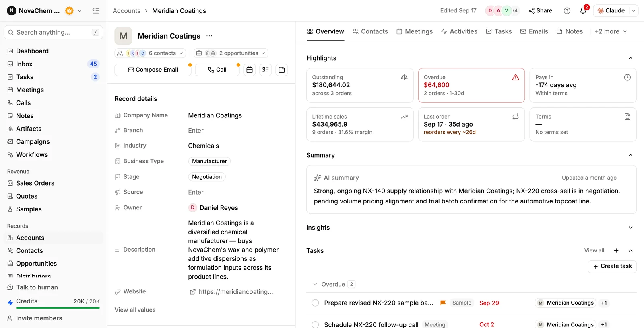Expand the Insights section
The image size is (644, 328).
tap(630, 228)
